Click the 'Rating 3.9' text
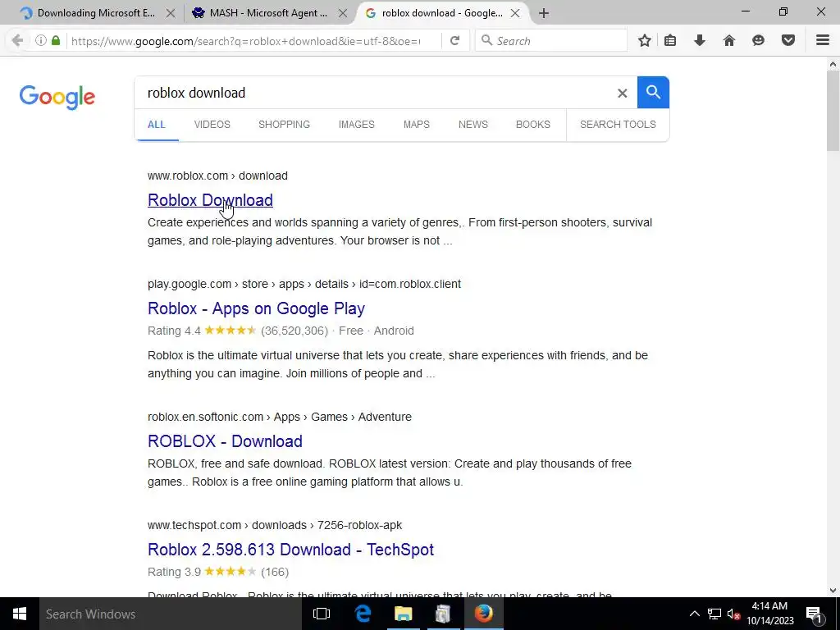Screen dimensions: 840x630 pos(174,572)
